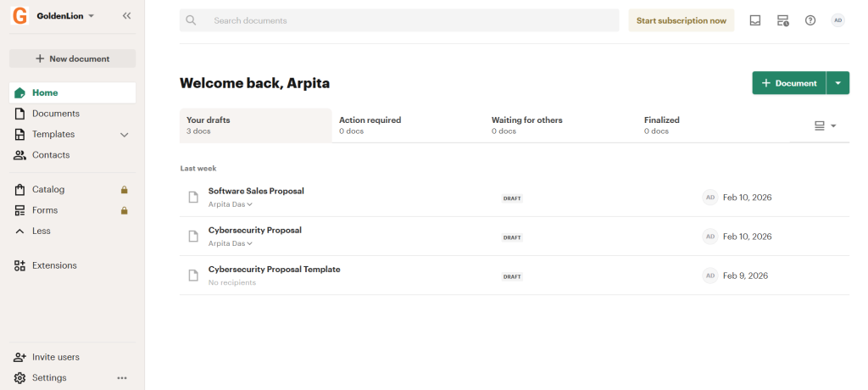Click the Software Sales Proposal document icon
868x390 pixels.
coord(193,198)
